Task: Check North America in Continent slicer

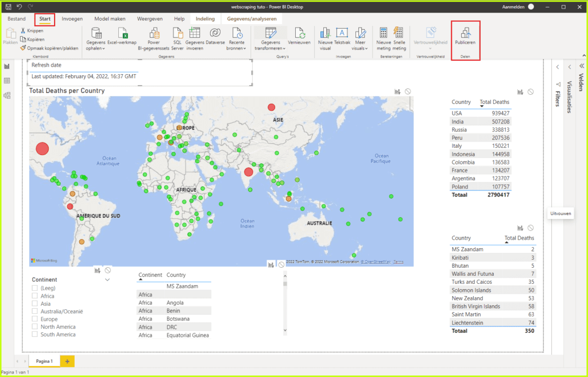Action: click(35, 326)
